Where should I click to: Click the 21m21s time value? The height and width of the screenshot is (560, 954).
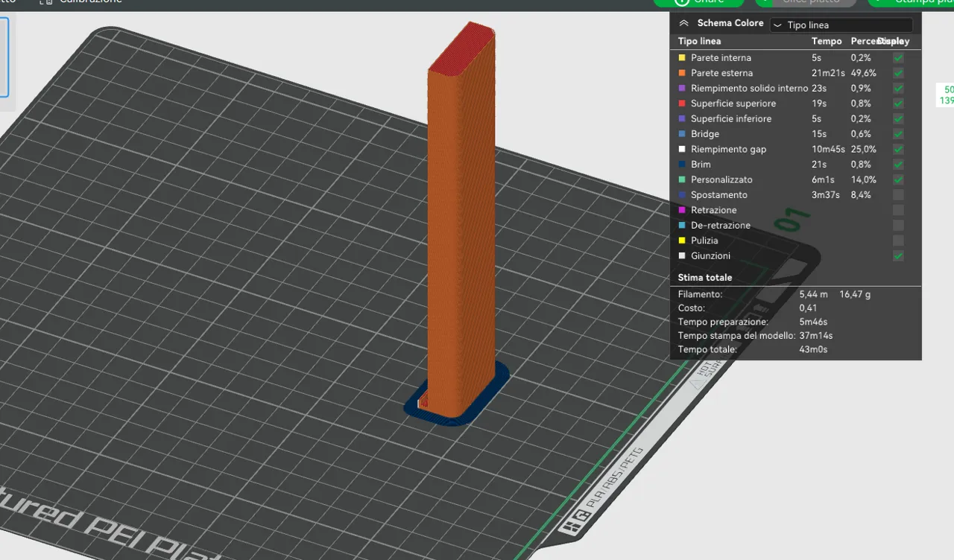[828, 73]
